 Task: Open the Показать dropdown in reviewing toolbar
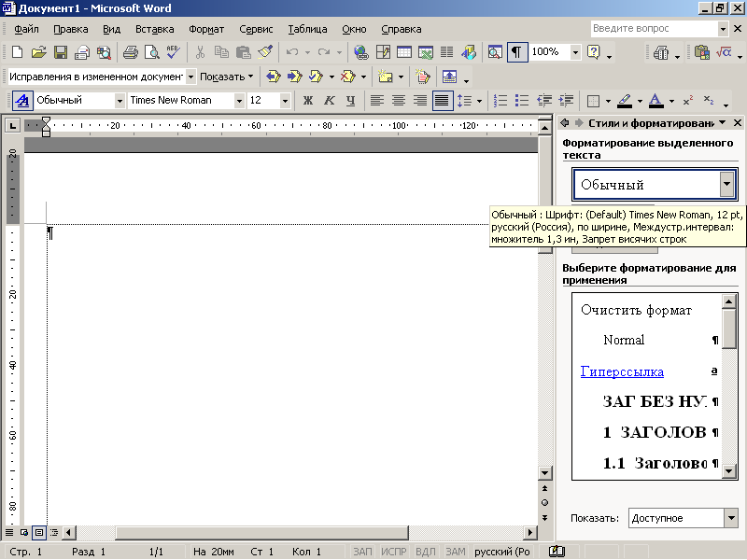coord(226,77)
